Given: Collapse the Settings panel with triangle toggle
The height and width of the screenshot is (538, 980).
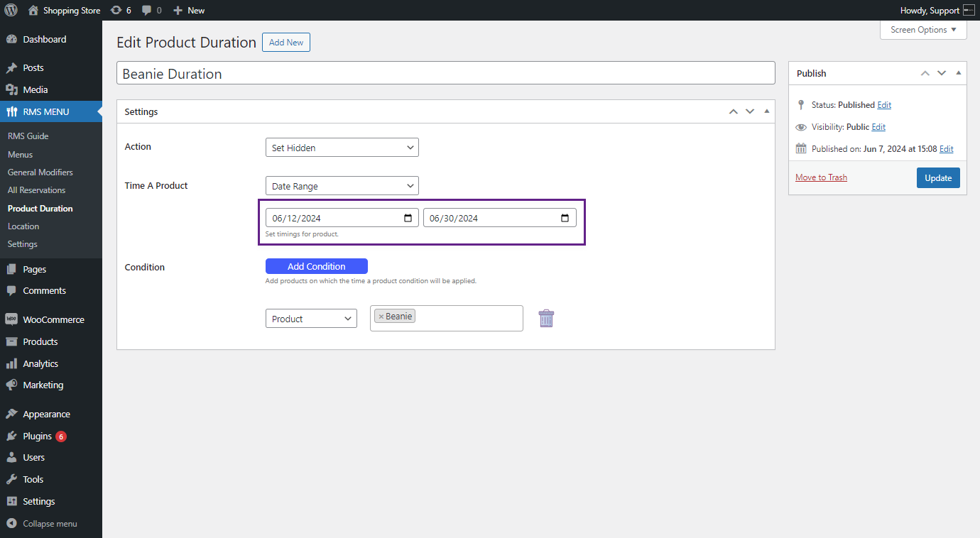Looking at the screenshot, I should (766, 111).
